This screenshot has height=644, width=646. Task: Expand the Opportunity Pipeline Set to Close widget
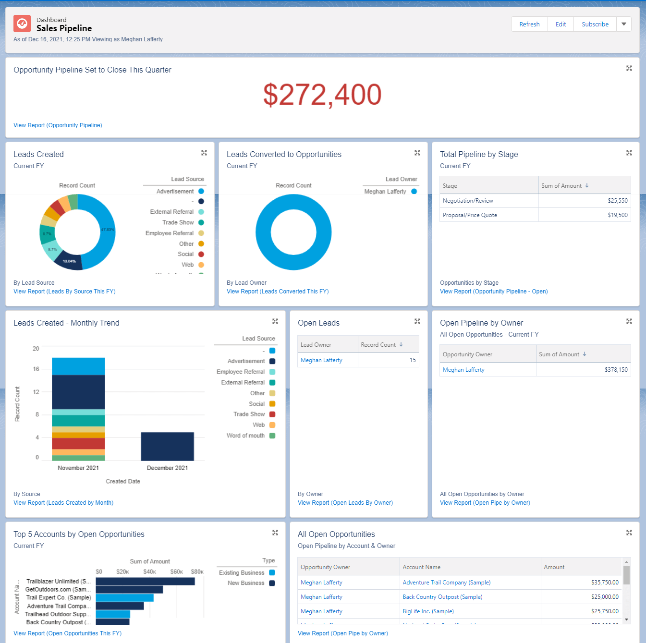(x=629, y=69)
